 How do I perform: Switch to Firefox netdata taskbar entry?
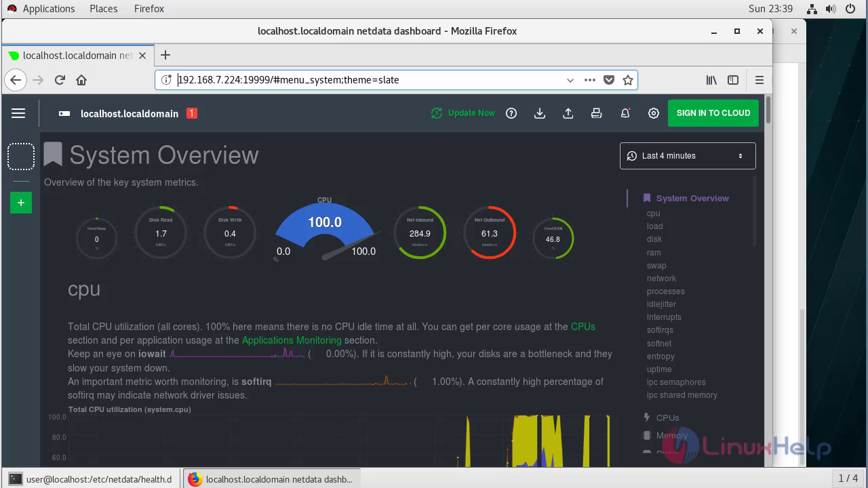click(x=271, y=479)
